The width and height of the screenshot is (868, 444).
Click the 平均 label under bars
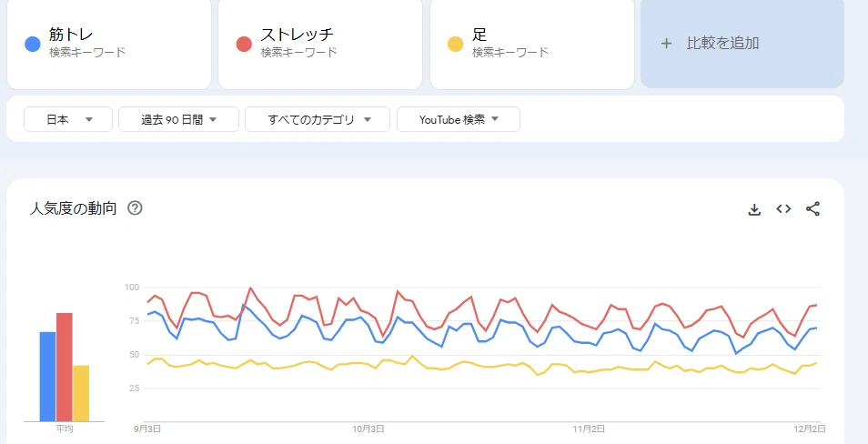(65, 429)
